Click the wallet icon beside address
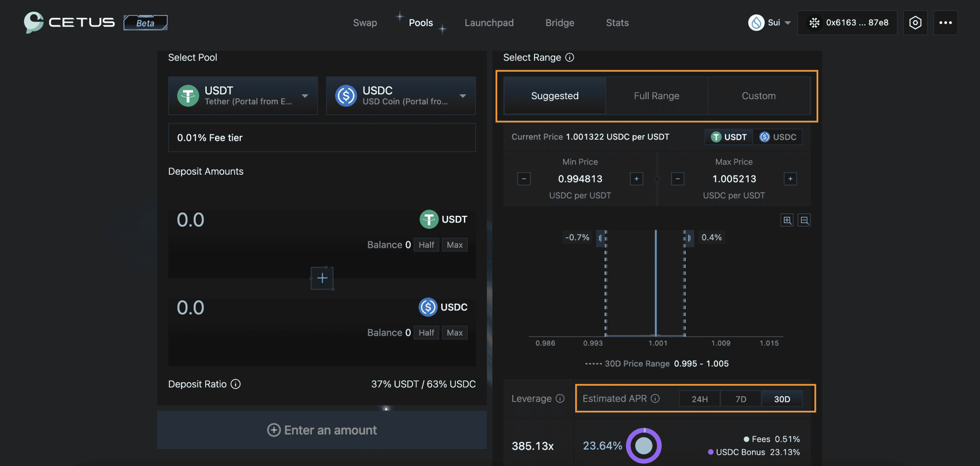Image resolution: width=980 pixels, height=466 pixels. pos(814,23)
